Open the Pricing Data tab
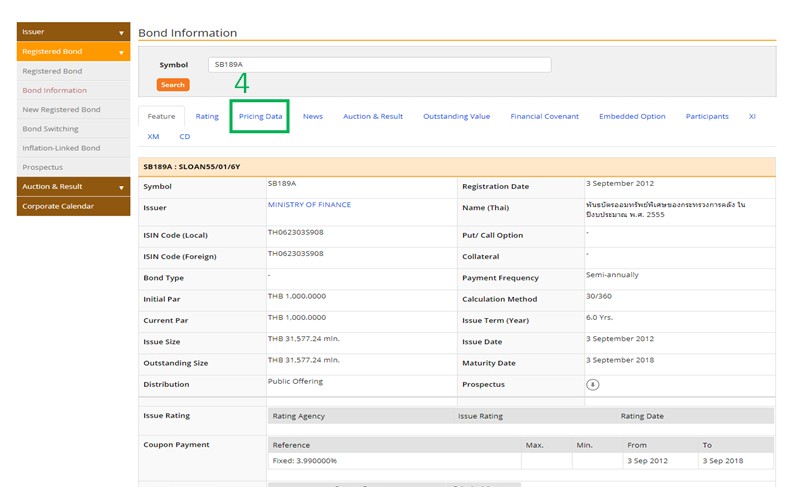The height and width of the screenshot is (487, 795). click(260, 116)
